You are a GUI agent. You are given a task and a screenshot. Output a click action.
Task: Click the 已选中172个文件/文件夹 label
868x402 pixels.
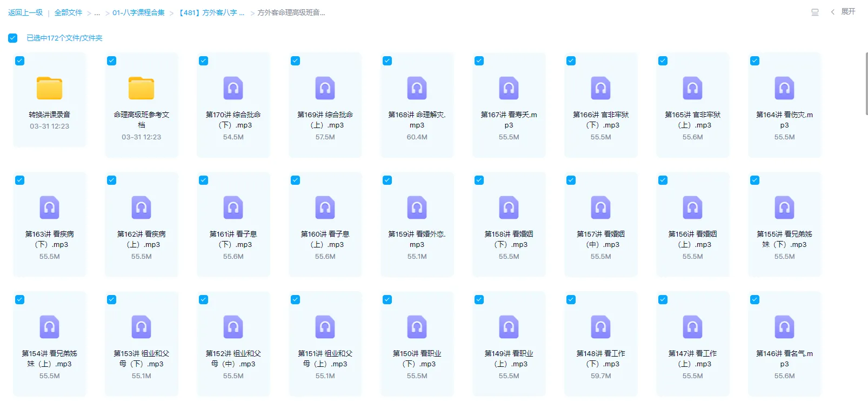click(64, 38)
